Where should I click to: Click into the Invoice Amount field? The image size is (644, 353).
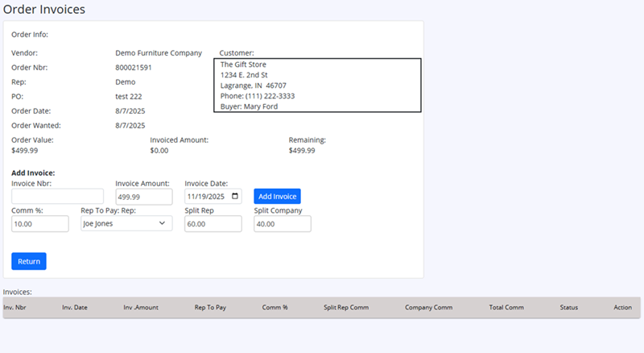click(143, 196)
